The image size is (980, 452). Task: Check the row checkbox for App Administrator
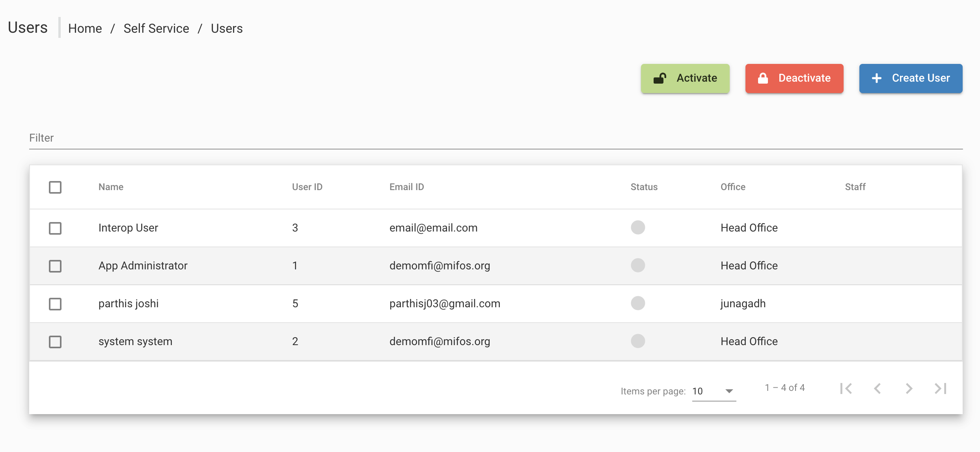(x=55, y=266)
